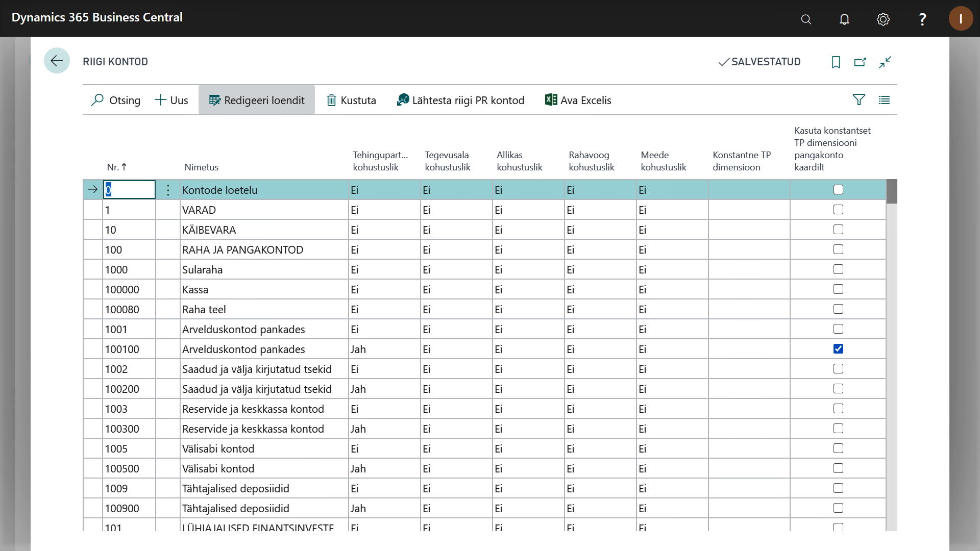Open Kasuta konstantset TP dimensiooni header
The height and width of the screenshot is (551, 980).
tap(832, 148)
